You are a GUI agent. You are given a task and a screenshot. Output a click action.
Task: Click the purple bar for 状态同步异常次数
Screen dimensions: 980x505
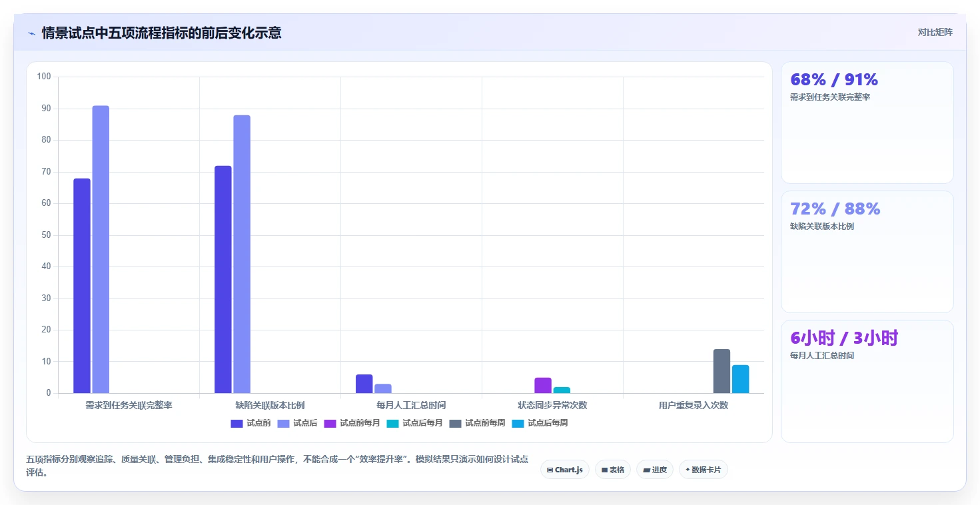click(543, 385)
